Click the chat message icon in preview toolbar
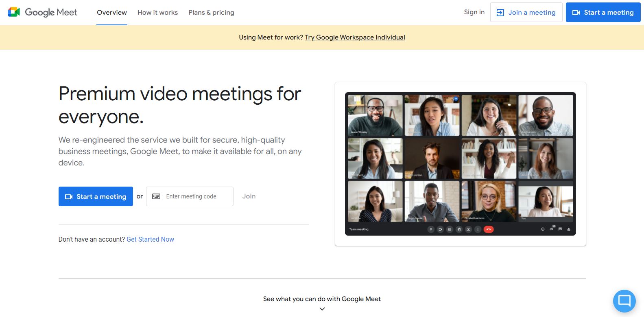Image resolution: width=644 pixels, height=317 pixels. [x=560, y=229]
